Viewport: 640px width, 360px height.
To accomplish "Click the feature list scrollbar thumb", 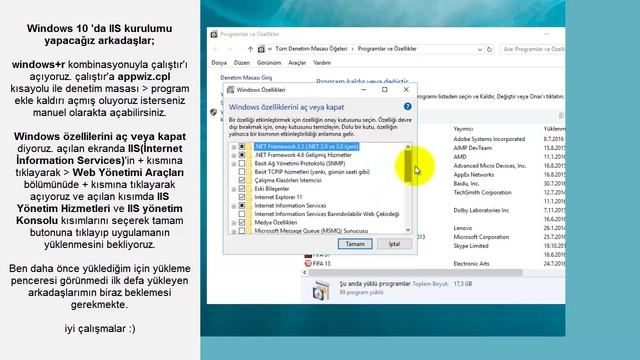I will [408, 166].
